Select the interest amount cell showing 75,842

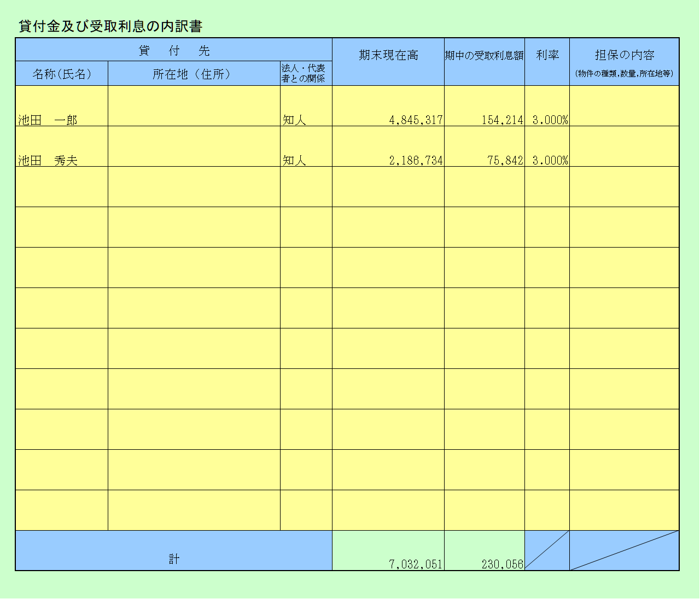484,147
